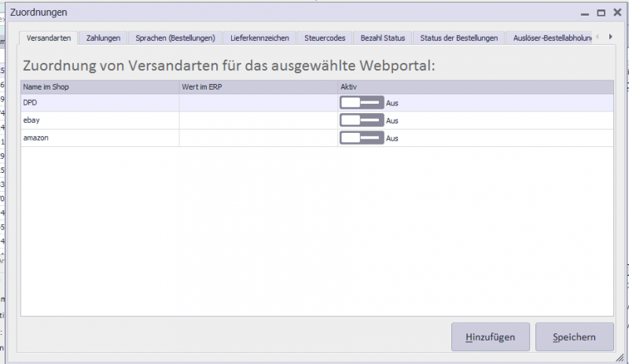Select the Lieferkennzeichen tab
This screenshot has width=629, height=364.
(259, 38)
